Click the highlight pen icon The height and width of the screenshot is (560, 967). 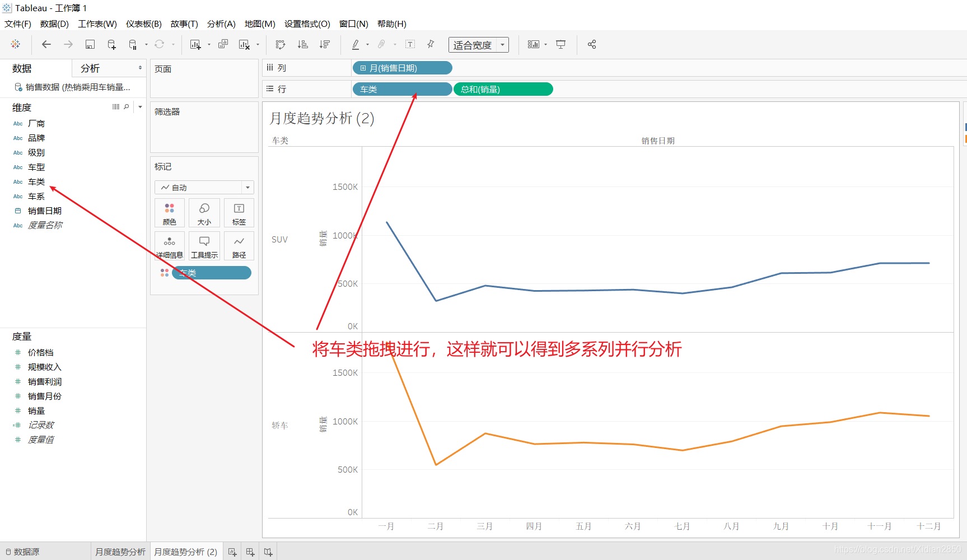coord(356,44)
